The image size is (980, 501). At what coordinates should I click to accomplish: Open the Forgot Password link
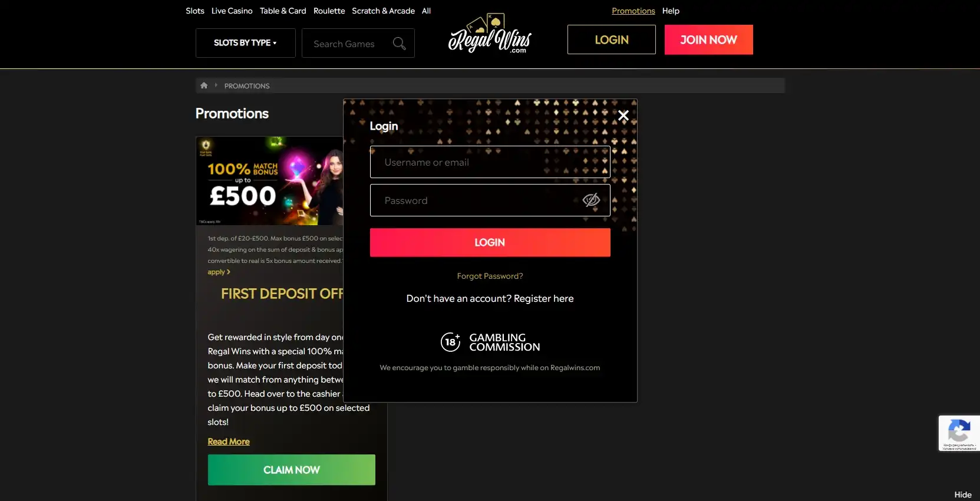pos(490,276)
